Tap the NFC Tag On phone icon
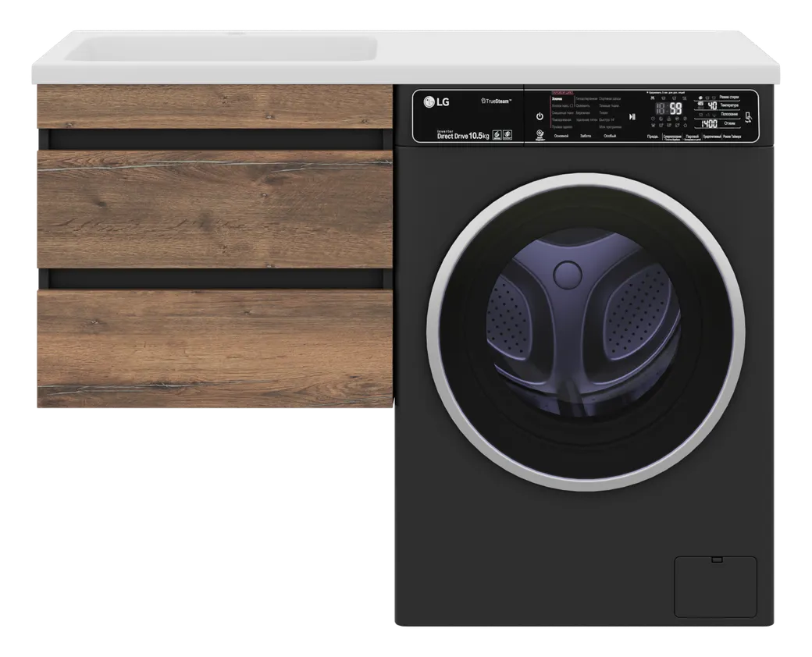 (x=748, y=118)
